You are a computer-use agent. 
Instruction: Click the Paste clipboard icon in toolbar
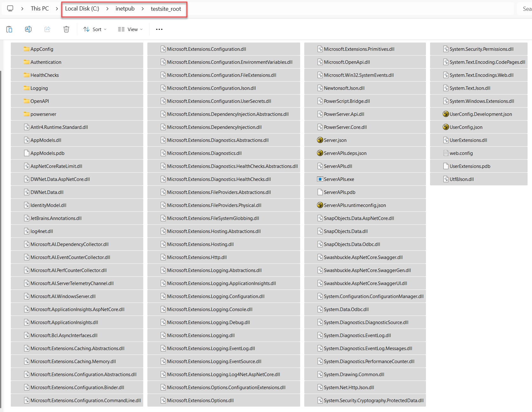(x=9, y=29)
